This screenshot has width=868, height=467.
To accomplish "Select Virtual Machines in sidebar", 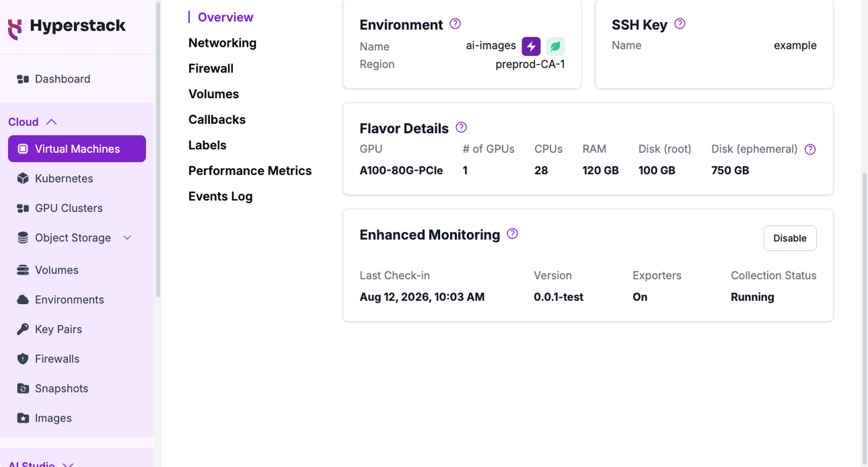I will click(x=77, y=149).
